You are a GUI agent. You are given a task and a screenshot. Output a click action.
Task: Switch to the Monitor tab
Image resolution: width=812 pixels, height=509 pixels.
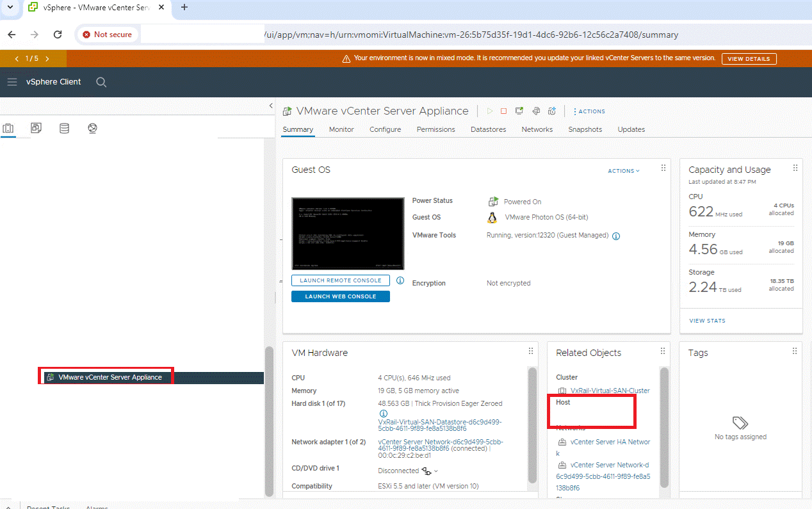coord(341,129)
